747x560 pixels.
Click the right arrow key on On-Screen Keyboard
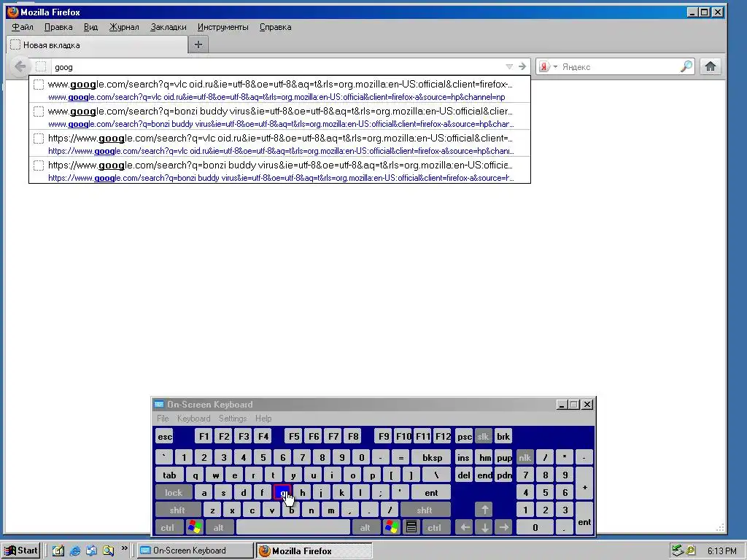(x=503, y=527)
